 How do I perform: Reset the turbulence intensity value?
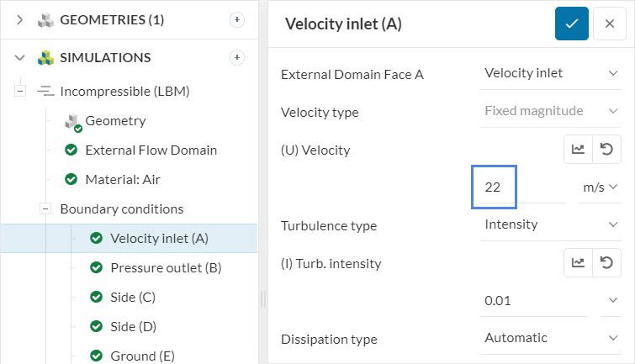point(606,263)
